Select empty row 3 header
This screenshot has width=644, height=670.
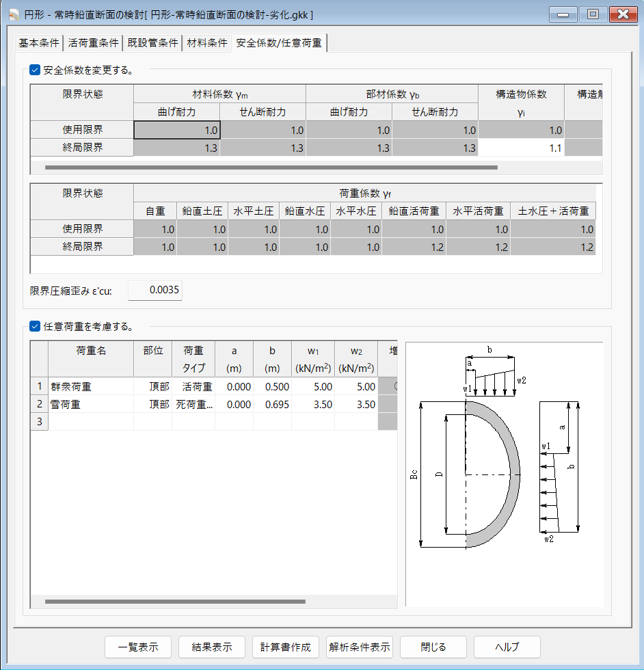click(40, 422)
